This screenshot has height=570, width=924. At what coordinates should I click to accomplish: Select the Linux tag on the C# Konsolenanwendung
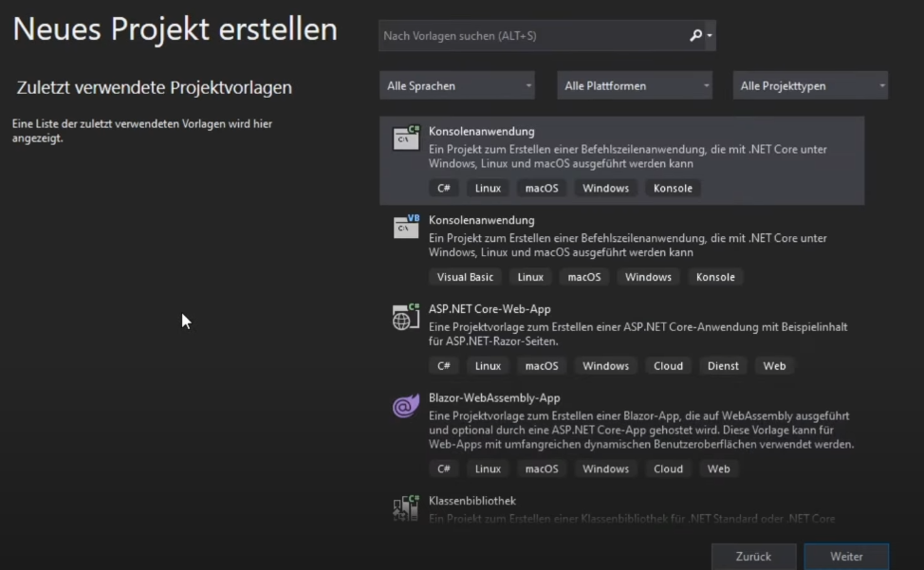coord(487,188)
